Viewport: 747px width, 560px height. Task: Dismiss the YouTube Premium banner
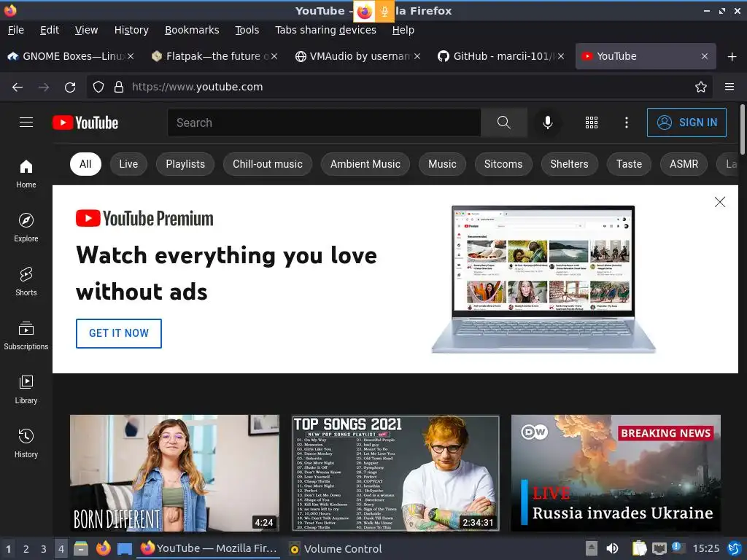(720, 202)
